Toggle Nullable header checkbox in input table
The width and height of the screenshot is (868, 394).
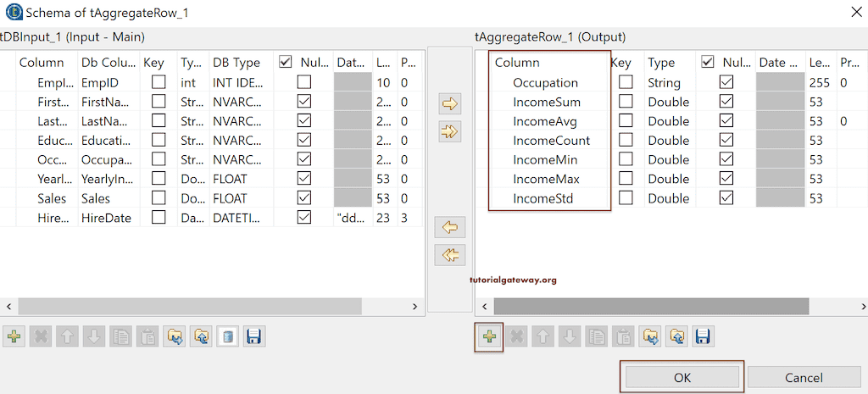tap(285, 63)
